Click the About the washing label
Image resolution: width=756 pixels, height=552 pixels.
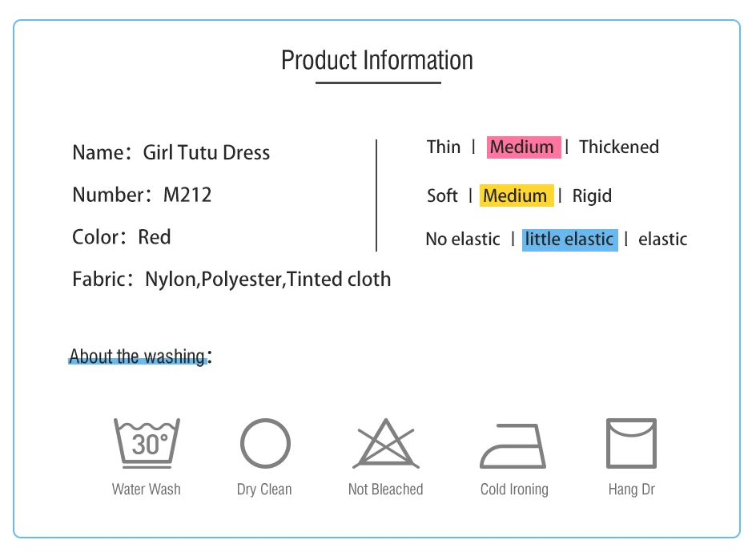pos(140,356)
